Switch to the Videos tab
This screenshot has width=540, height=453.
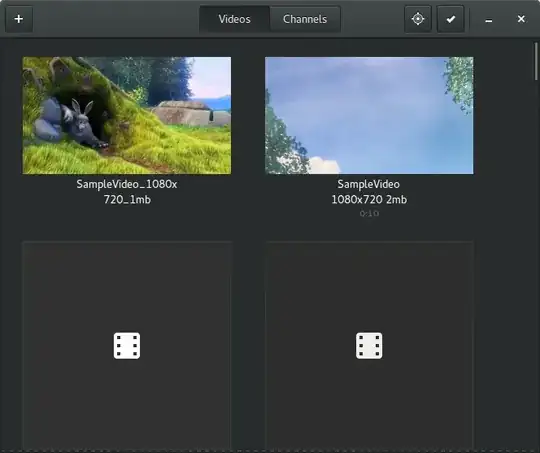coord(235,19)
